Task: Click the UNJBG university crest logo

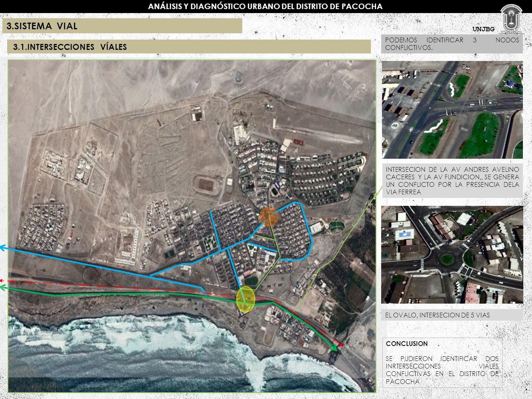Action: tap(513, 18)
